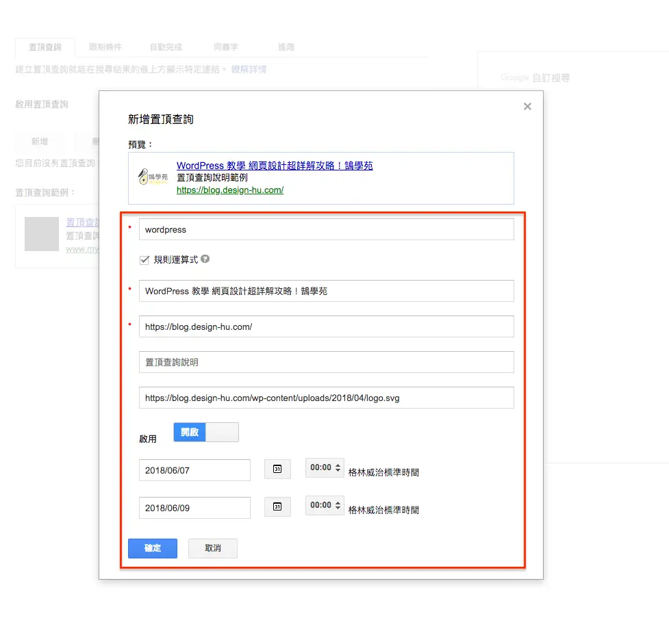Click the 置頂查詢說明 description field
The width and height of the screenshot is (669, 644).
pyautogui.click(x=327, y=362)
